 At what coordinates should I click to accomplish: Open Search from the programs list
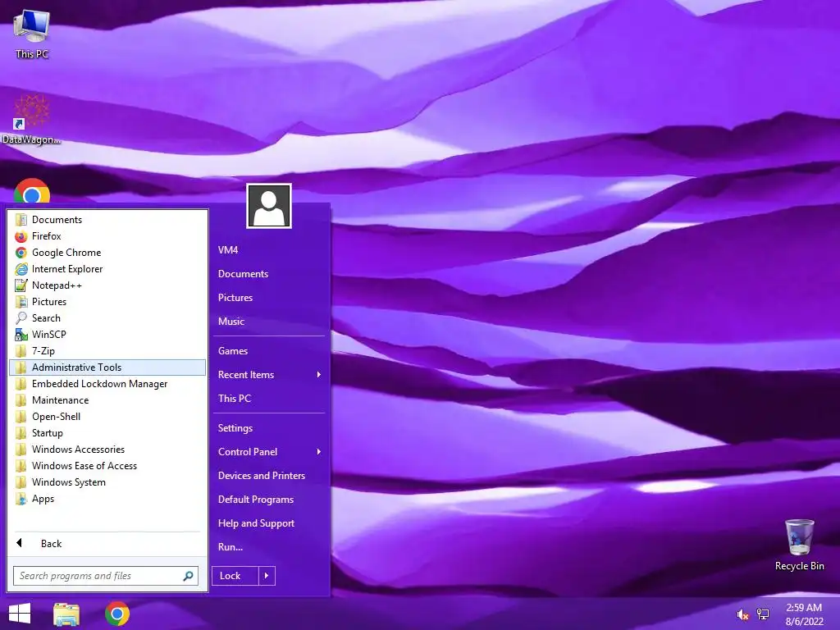[x=107, y=318]
